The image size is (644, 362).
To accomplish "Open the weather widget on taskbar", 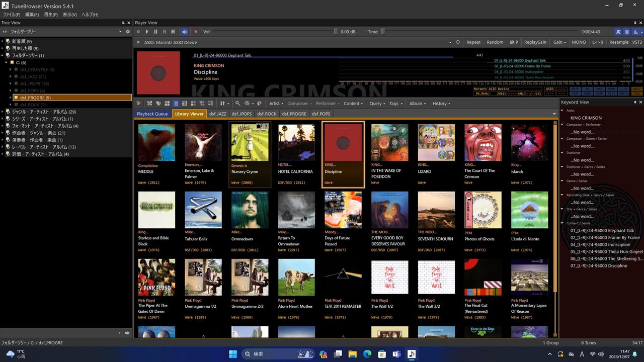I will pos(15,354).
